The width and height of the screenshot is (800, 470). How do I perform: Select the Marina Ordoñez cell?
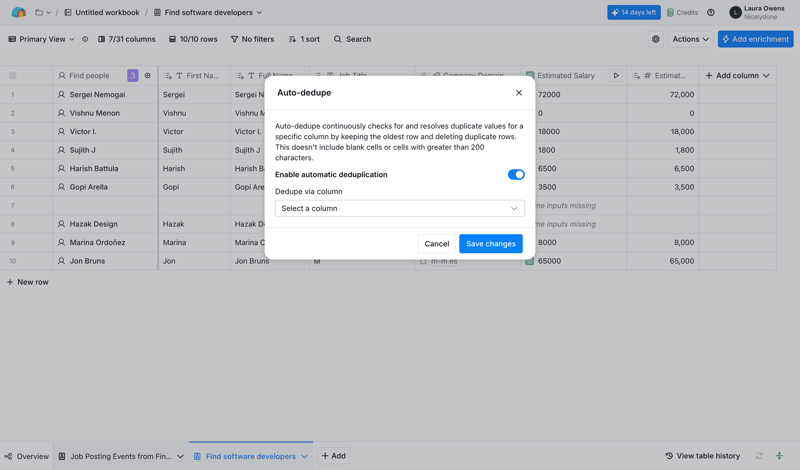pyautogui.click(x=106, y=242)
